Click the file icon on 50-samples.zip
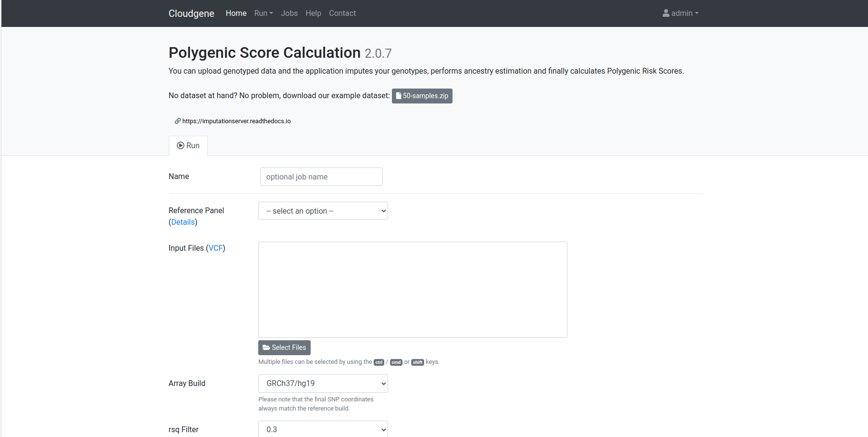Image resolution: width=868 pixels, height=437 pixels. coord(399,96)
